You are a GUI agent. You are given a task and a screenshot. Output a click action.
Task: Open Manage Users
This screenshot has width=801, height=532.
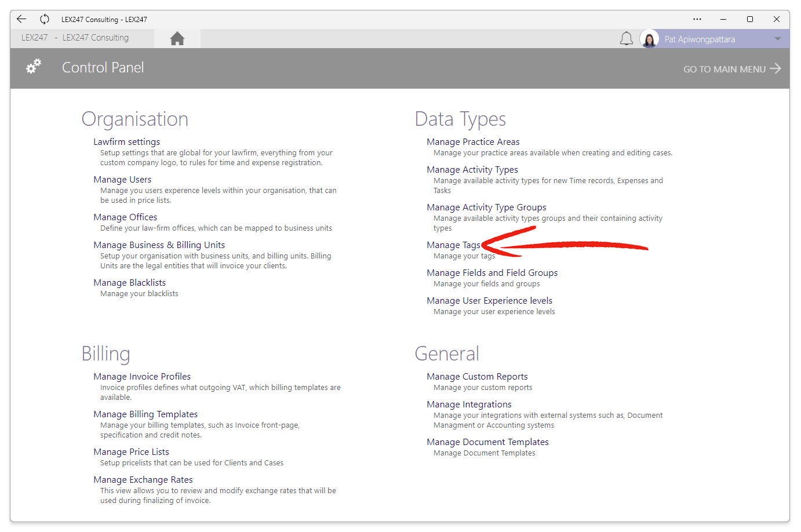tap(122, 180)
